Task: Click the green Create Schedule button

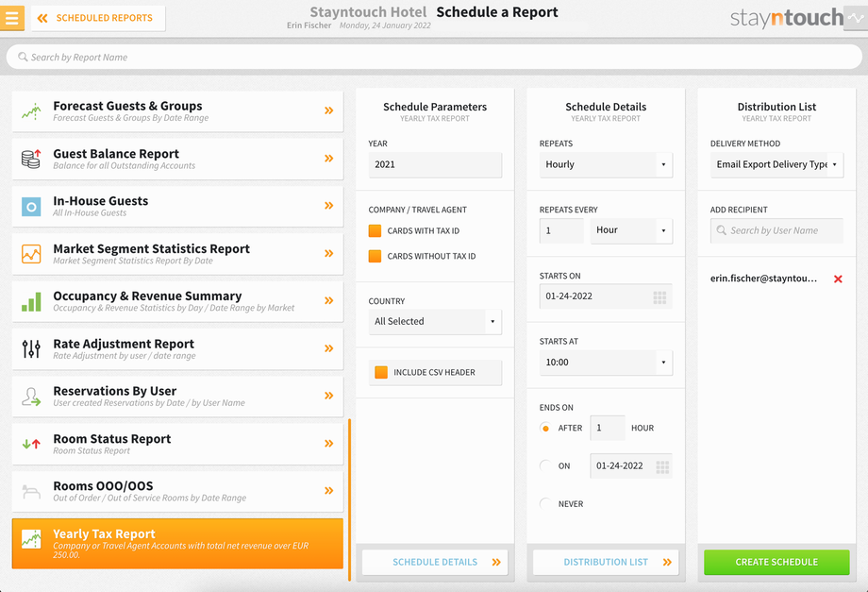Action: click(x=776, y=562)
